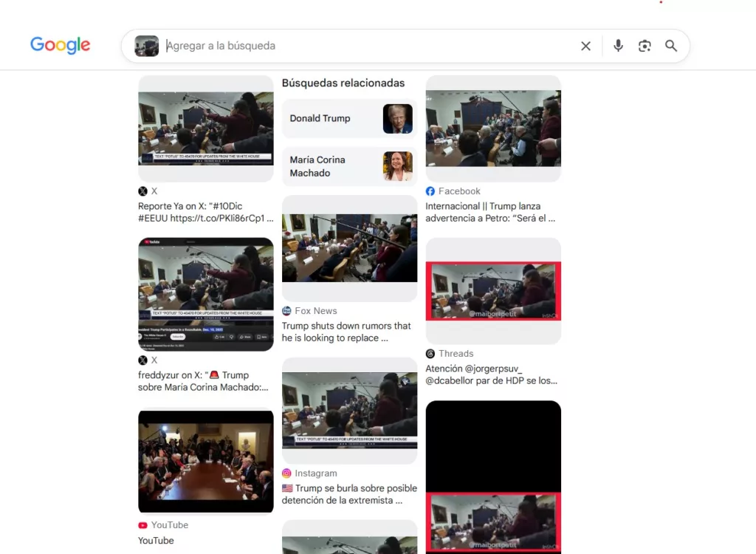Click the 'Facebook' source label
Viewport: 756px width, 554px height.
(x=459, y=191)
